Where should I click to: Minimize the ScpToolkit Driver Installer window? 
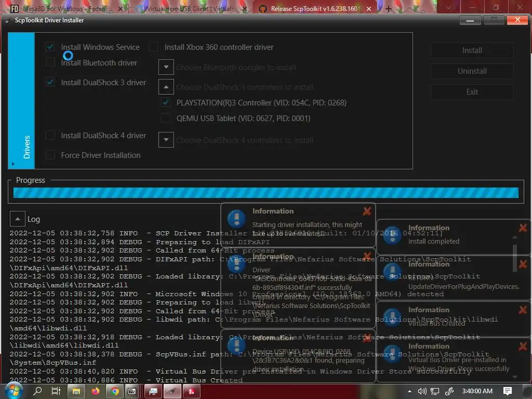[470, 20]
